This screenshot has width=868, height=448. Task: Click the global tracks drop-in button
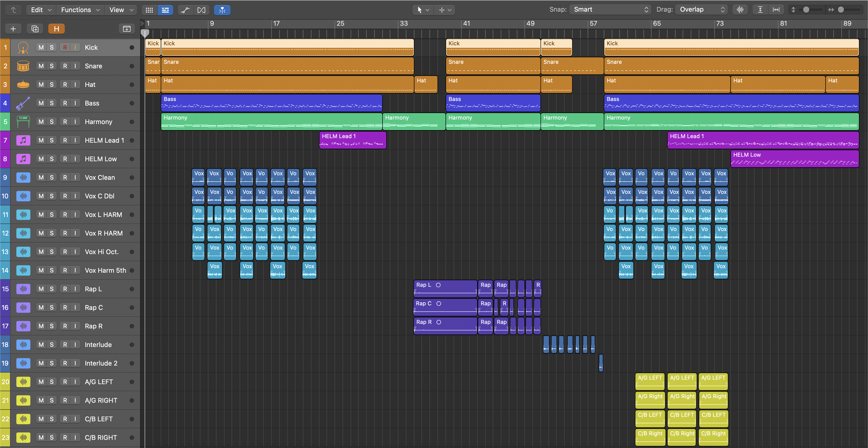coord(127,29)
